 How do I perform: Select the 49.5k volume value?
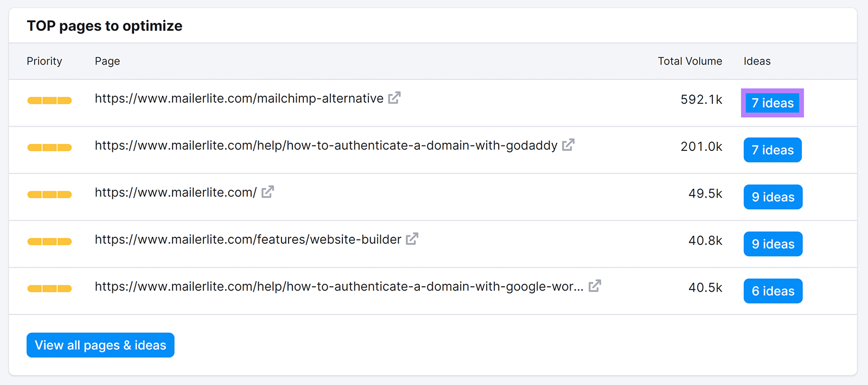(x=705, y=194)
